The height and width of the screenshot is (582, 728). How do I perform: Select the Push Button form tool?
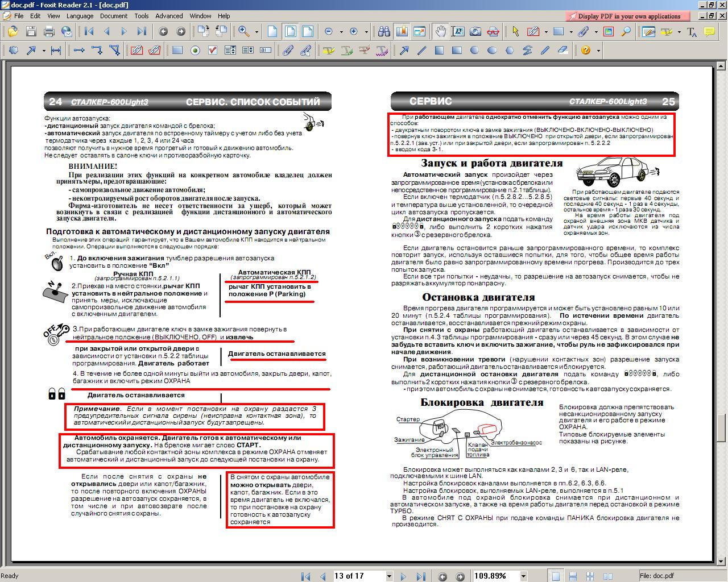point(177,51)
